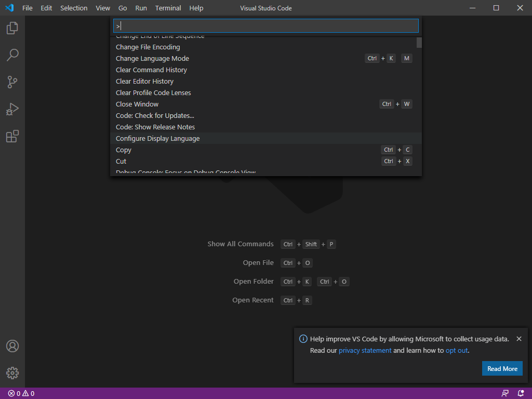Click the command list scrollbar thumb
This screenshot has width=532, height=399.
[x=419, y=43]
